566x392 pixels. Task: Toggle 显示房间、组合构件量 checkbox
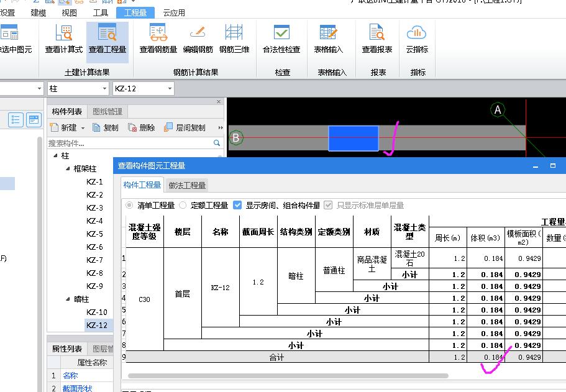click(x=237, y=206)
